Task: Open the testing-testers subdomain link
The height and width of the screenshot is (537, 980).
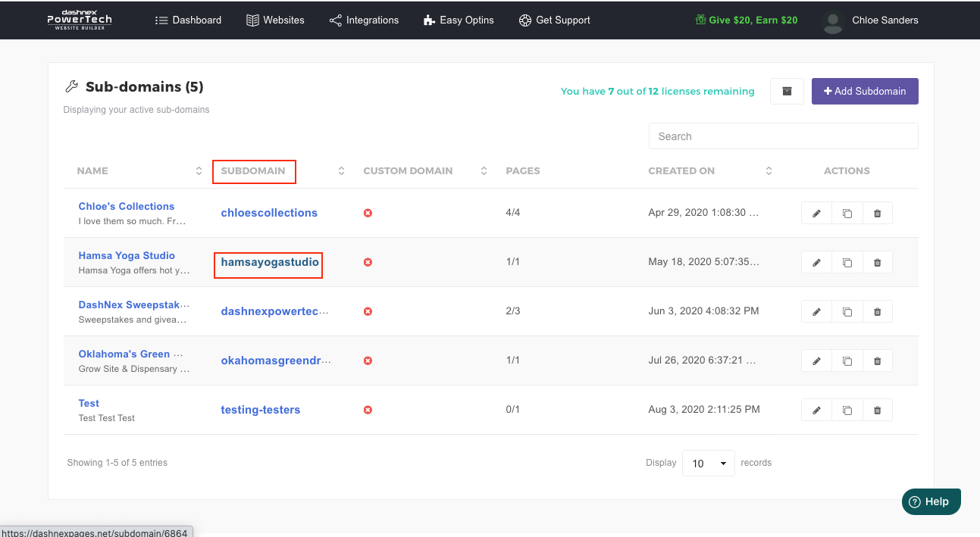Action: click(x=261, y=410)
